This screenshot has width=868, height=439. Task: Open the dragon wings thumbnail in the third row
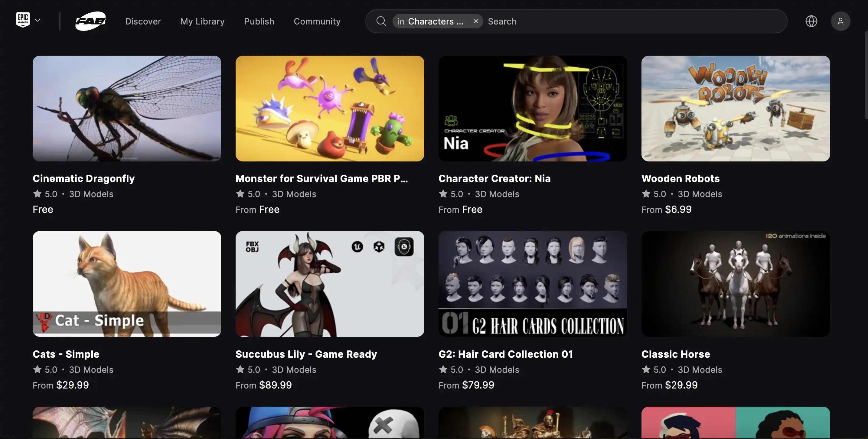(127, 422)
